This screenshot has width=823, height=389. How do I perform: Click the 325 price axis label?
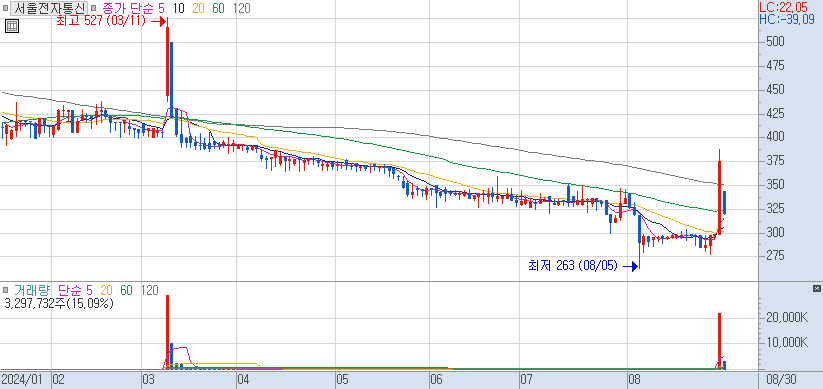776,209
